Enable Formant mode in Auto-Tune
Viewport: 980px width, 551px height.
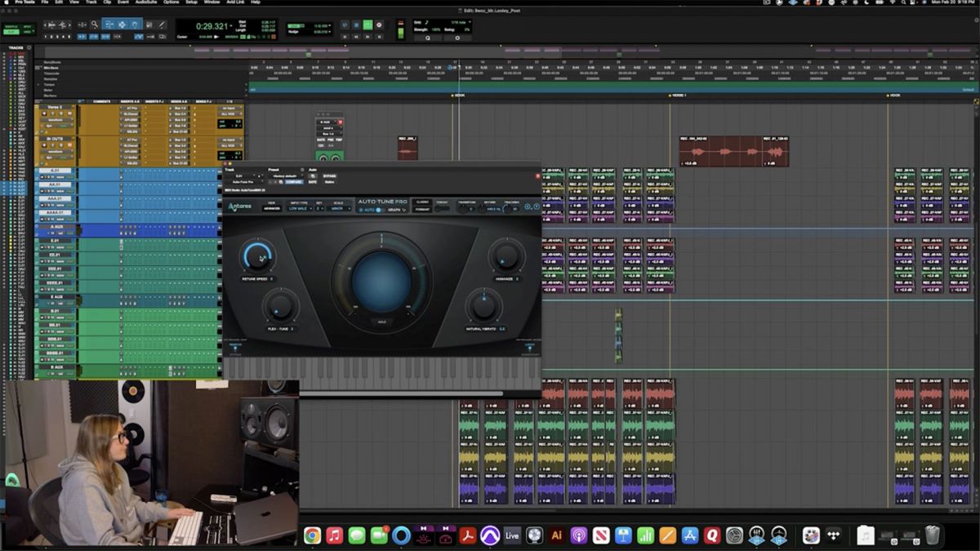point(423,210)
